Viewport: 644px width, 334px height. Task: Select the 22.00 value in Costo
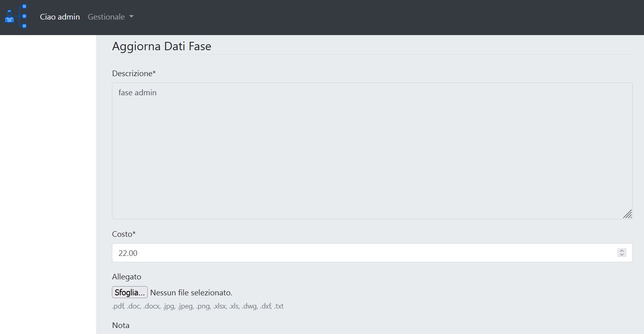pos(128,253)
